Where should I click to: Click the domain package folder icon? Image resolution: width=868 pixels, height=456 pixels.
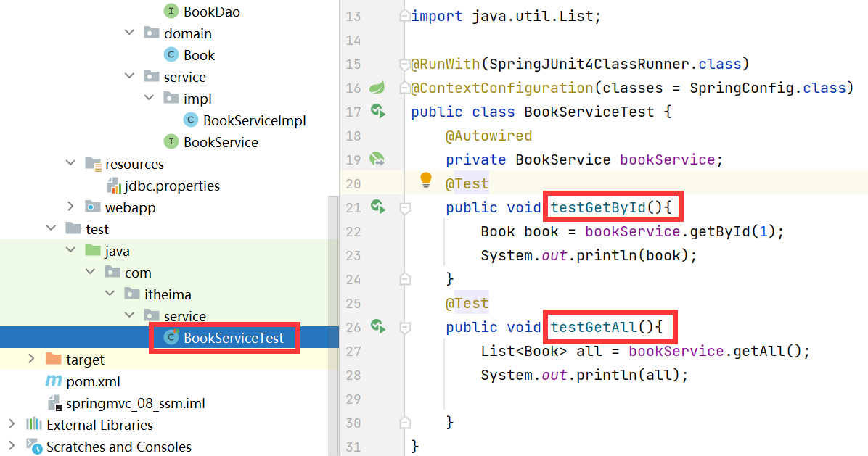pyautogui.click(x=151, y=33)
